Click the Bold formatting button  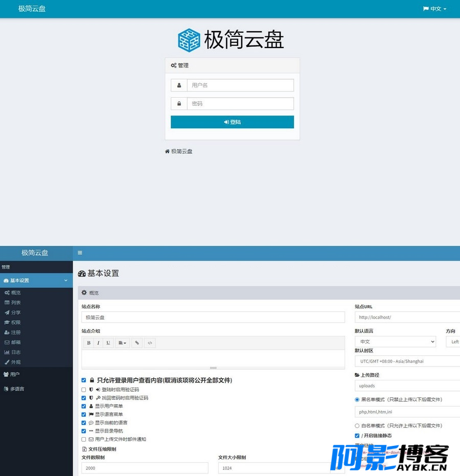click(x=89, y=343)
